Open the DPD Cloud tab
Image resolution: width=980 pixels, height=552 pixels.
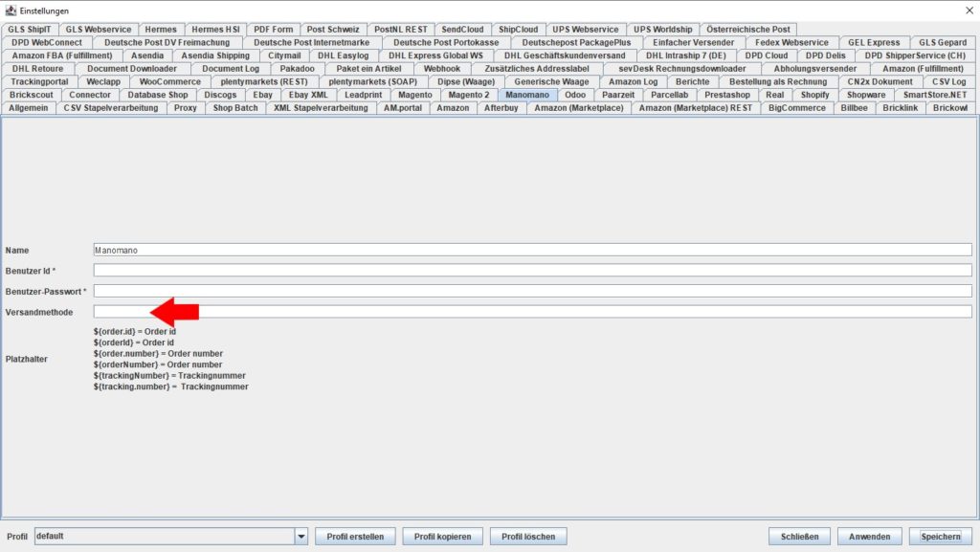(767, 55)
